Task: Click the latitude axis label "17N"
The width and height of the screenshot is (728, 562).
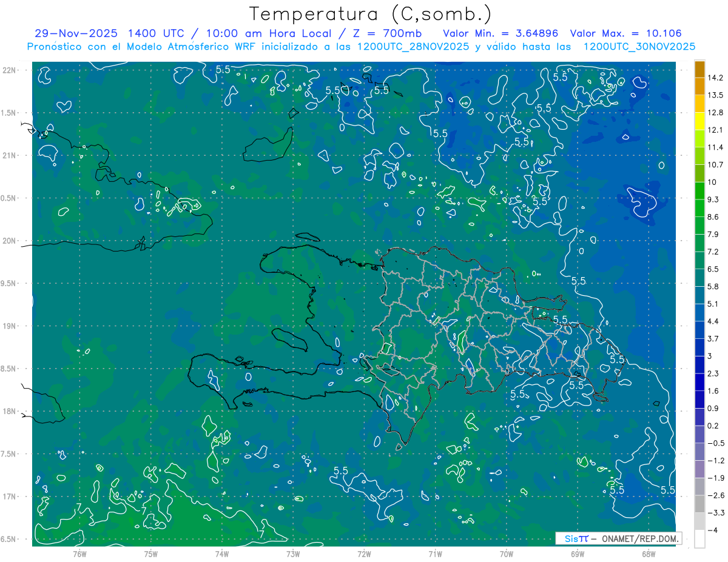Action: [9, 497]
